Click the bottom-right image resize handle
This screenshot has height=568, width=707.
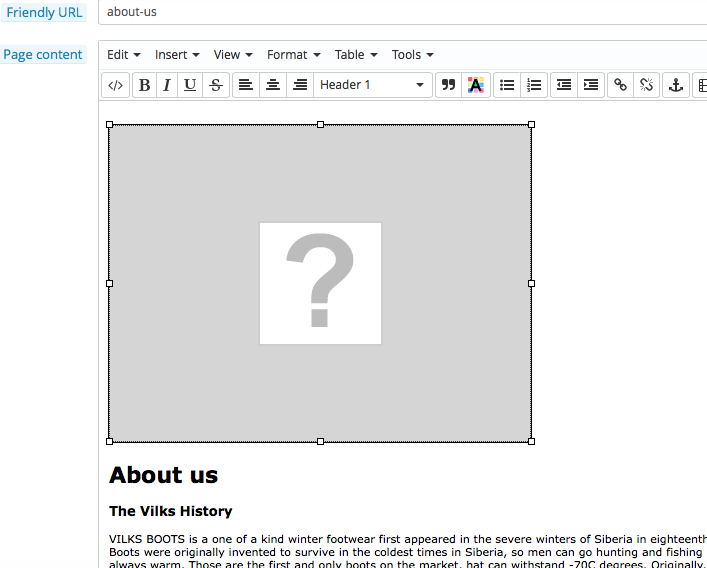click(x=531, y=441)
